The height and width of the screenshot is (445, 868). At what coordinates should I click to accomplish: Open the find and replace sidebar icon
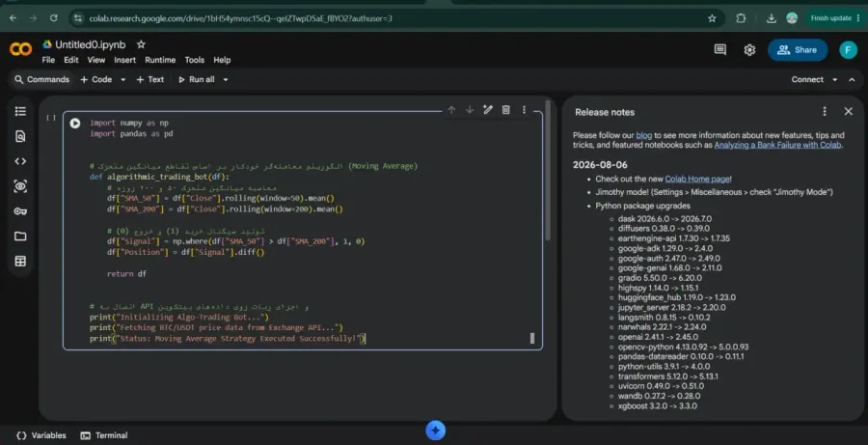click(x=20, y=136)
